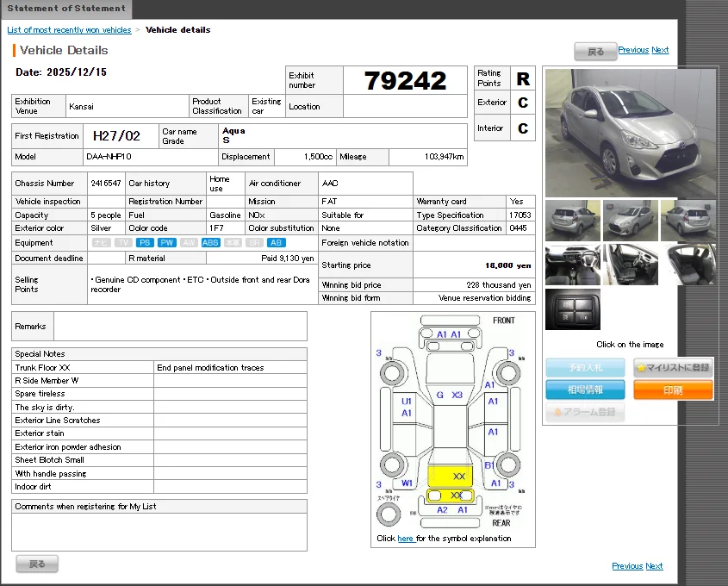The height and width of the screenshot is (586, 728).
Task: Click the star icon on the My List button
Action: click(641, 367)
